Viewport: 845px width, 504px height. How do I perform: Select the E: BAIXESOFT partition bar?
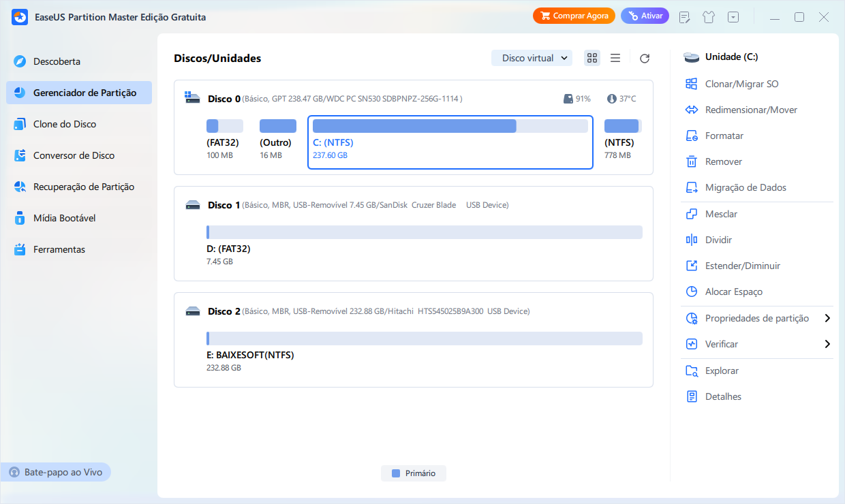point(424,338)
